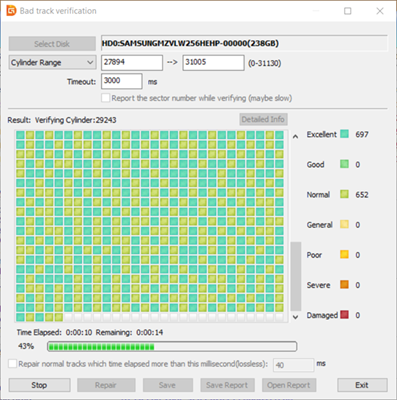Viewport: 397px width, 400px height.
Task: Click the start cylinder field showing 27894
Action: click(132, 63)
